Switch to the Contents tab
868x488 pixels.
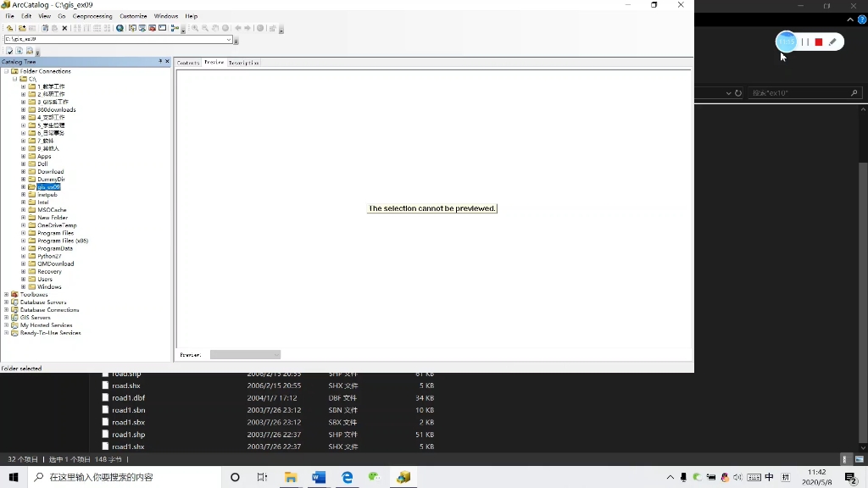(188, 62)
